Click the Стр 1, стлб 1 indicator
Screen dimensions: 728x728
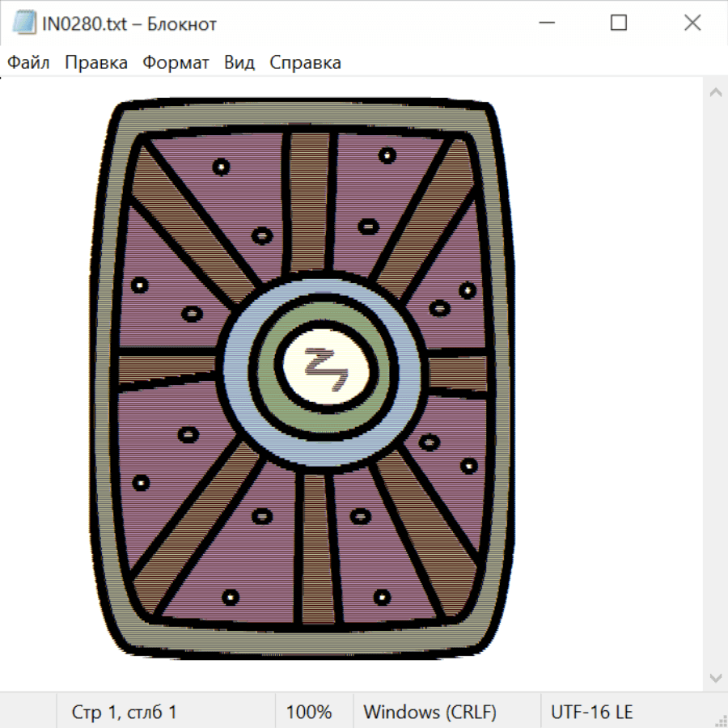click(124, 712)
